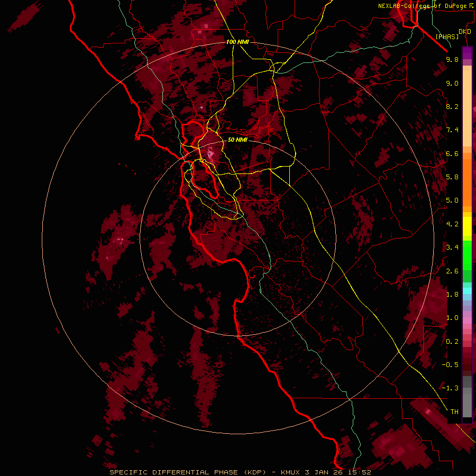Screen dimensions: 476x476
Task: Click the 9.8 value on color scale
Action: pos(452,59)
